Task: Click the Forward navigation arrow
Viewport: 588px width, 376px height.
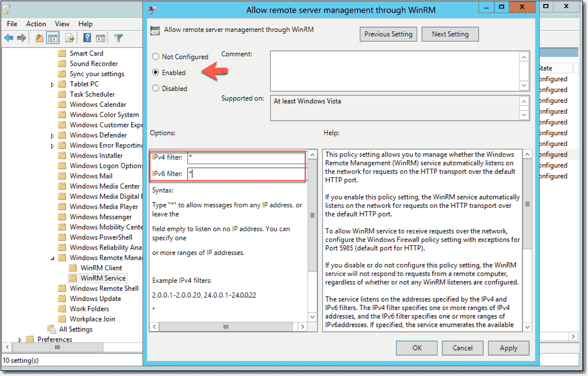Action: (22, 37)
